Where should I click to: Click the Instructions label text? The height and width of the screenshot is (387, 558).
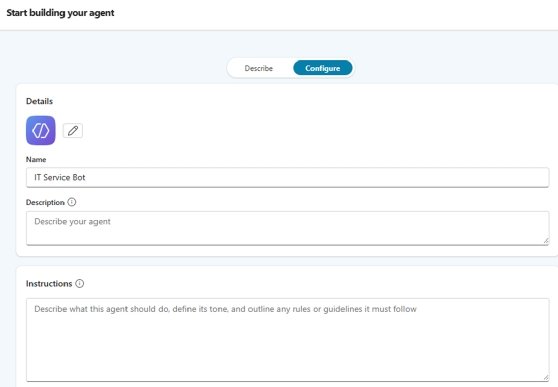[x=49, y=283]
